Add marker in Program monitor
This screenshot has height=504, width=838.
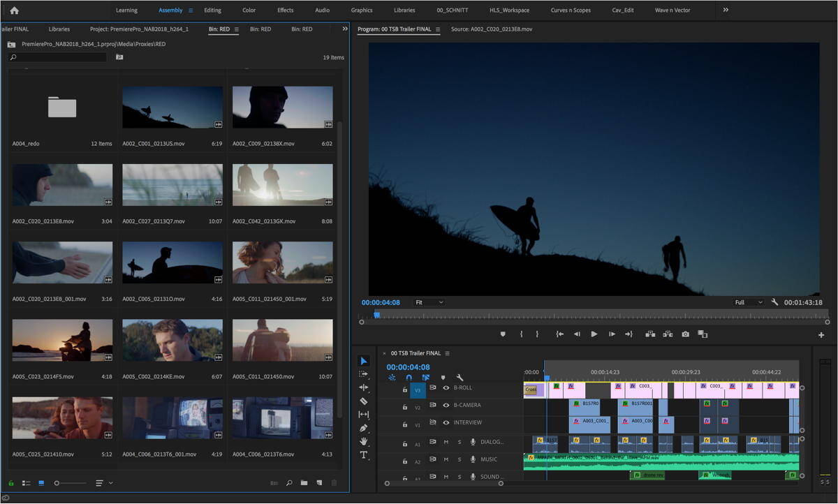pyautogui.click(x=503, y=334)
